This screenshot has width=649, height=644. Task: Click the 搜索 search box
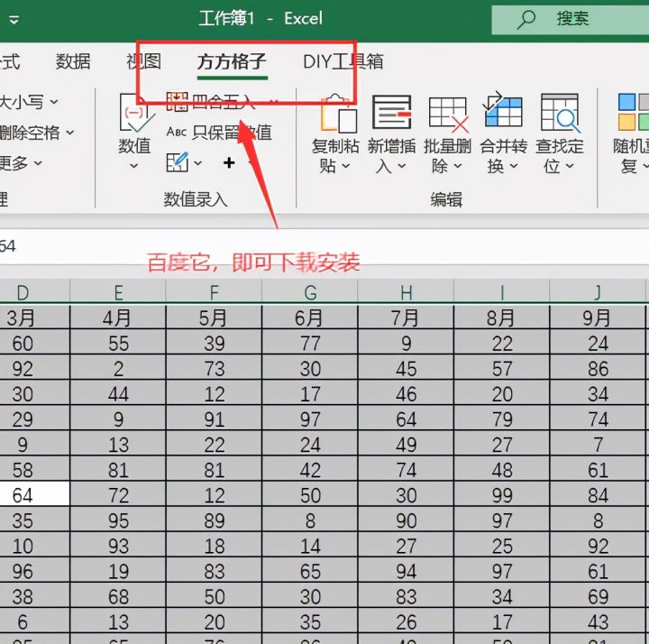571,20
